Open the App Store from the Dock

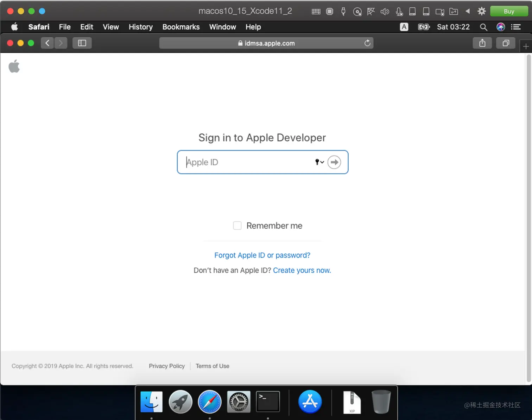pos(310,401)
